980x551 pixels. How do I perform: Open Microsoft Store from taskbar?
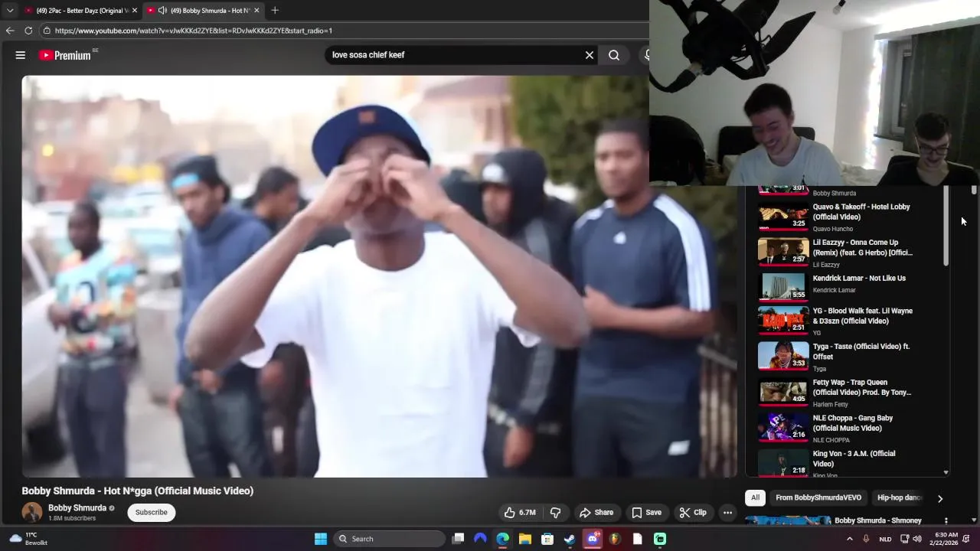point(547,539)
